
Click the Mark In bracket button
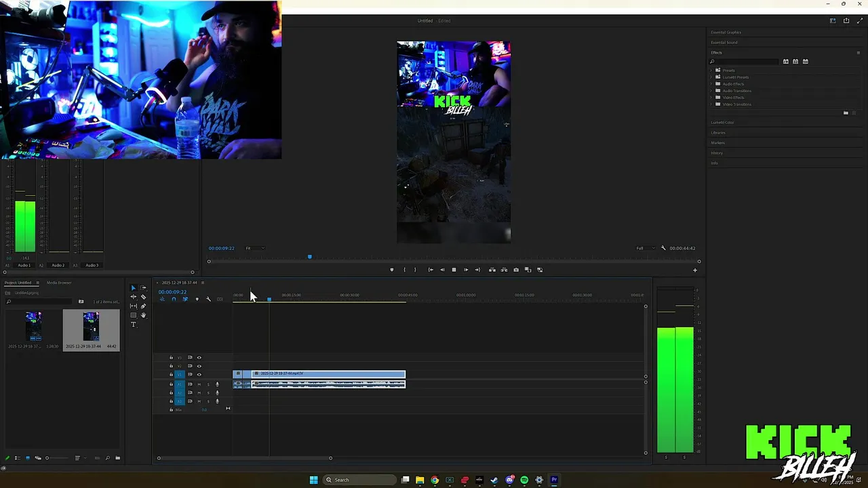coord(405,270)
